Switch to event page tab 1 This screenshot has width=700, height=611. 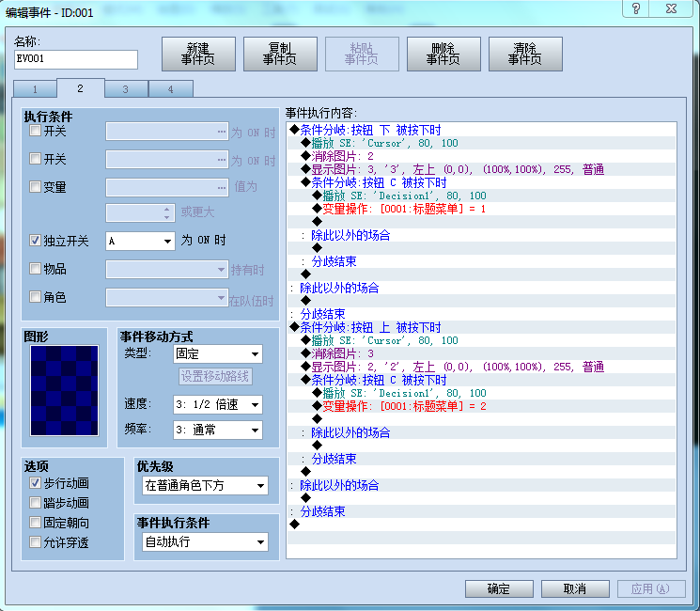(x=36, y=89)
